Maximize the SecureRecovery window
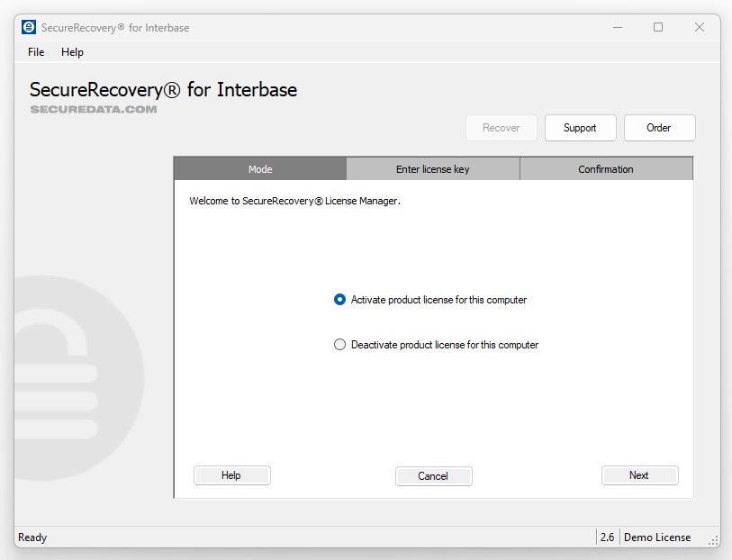Viewport: 732px width, 560px height. 658,27
